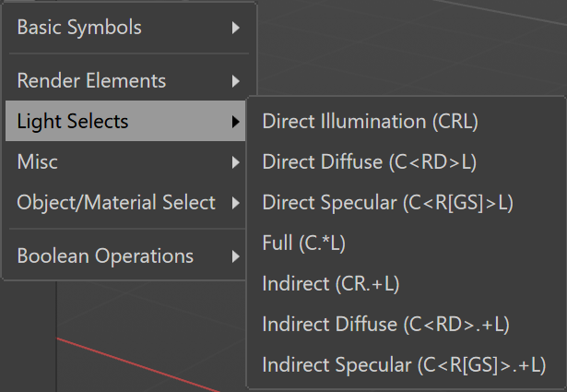Choose Direct Illumination (CRL)

pos(406,121)
